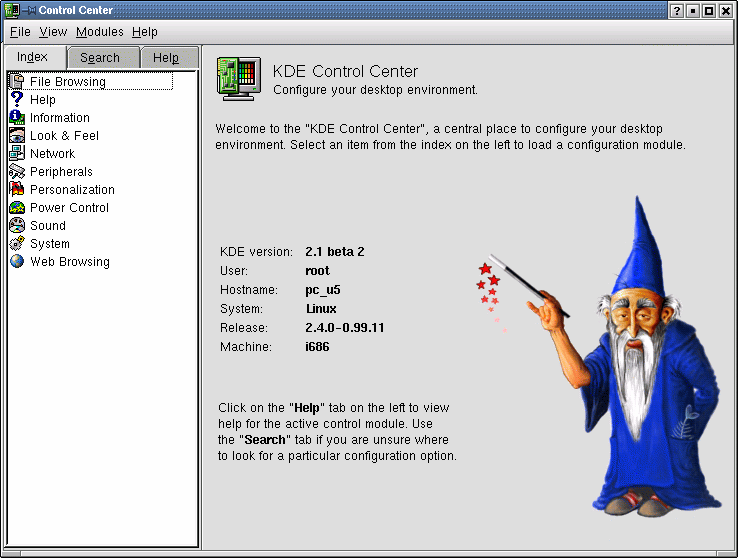Screen dimensions: 738x558
Task: Click the release value 2.4.0-0.99.11
Action: [x=345, y=327]
